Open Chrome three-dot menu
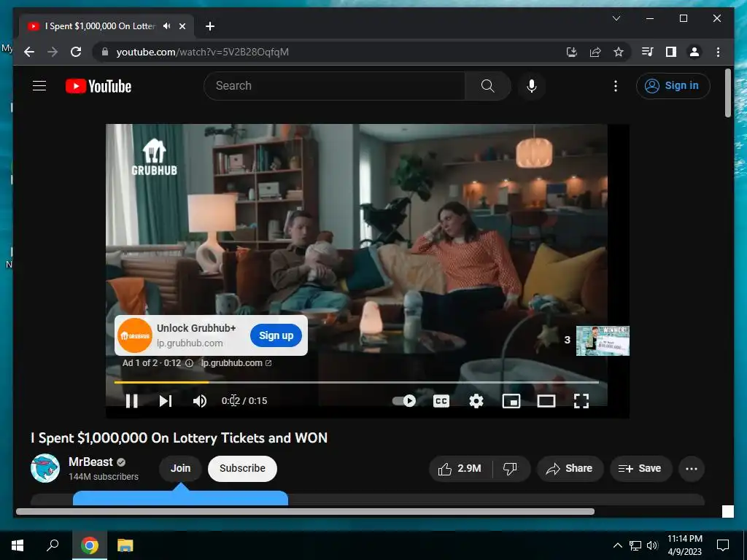747x560 pixels. (x=718, y=52)
